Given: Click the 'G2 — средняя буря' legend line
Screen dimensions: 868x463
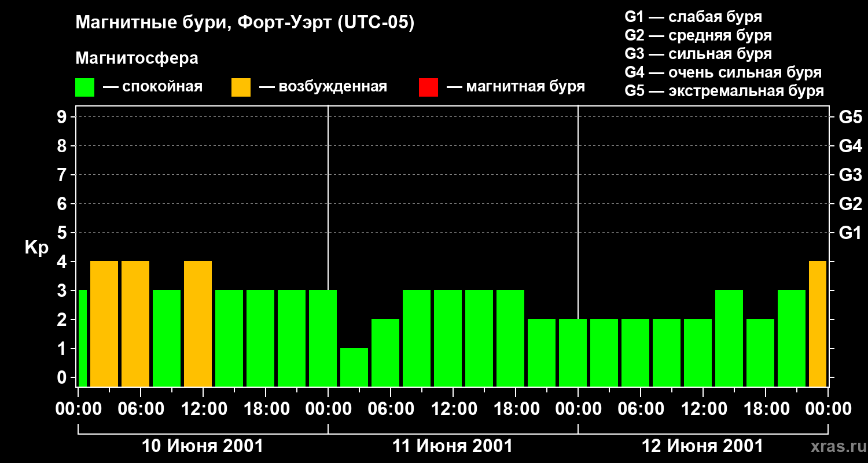Looking at the screenshot, I should [698, 35].
